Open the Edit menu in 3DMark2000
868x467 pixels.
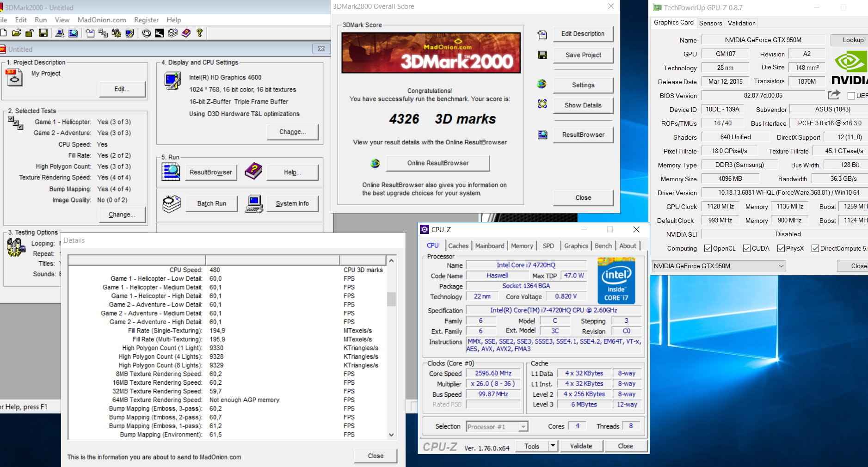point(21,20)
